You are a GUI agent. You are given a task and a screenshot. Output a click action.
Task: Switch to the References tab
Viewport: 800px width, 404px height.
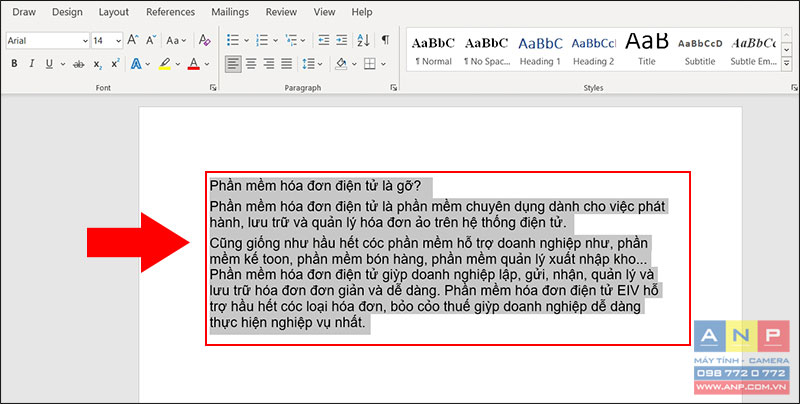click(170, 12)
